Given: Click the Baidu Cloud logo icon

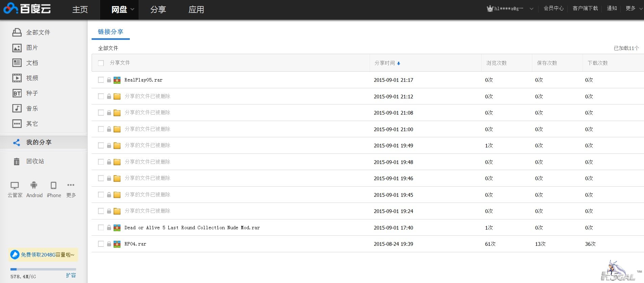Looking at the screenshot, I should [10, 8].
